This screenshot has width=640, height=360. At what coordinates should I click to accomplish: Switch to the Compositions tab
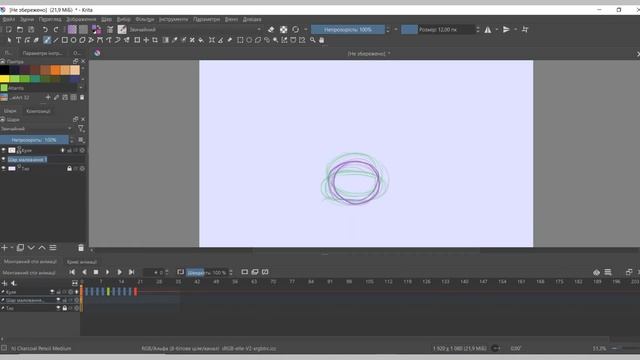[38, 111]
